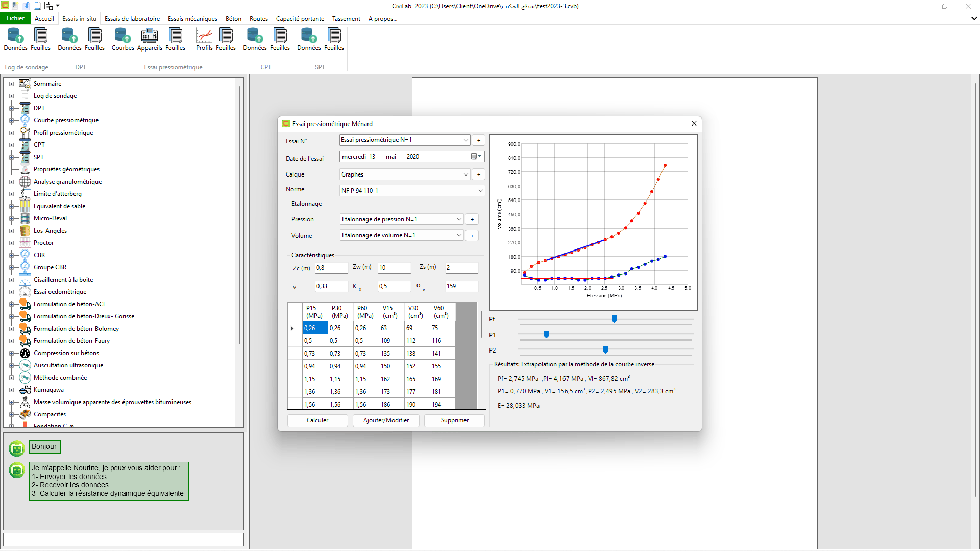Click the calendar icon in Date de l'essai
This screenshot has width=980, height=551.
point(476,157)
